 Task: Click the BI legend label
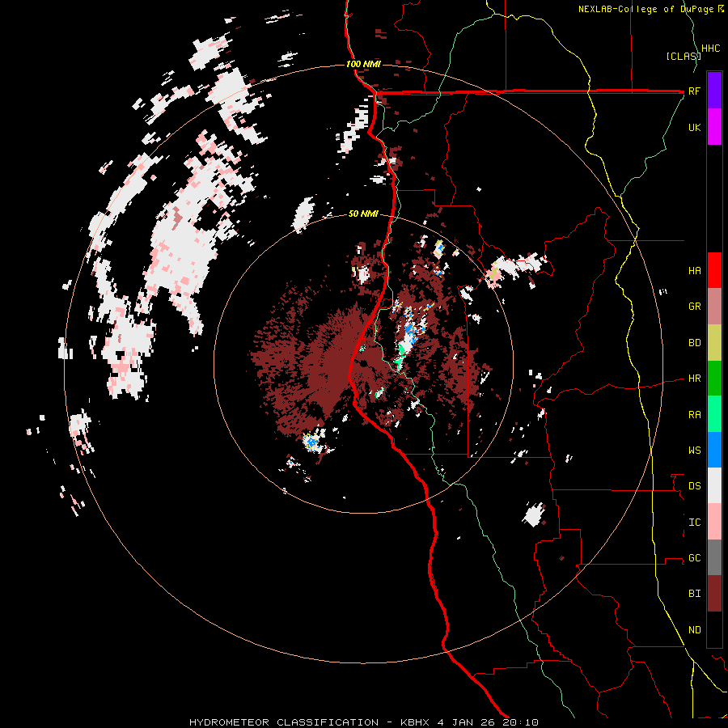pos(694,594)
